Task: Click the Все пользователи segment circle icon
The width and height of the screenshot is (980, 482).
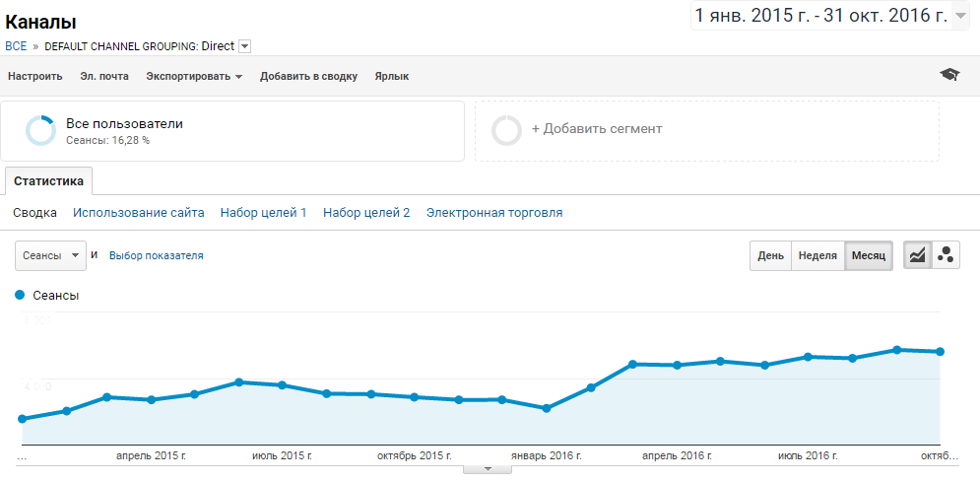Action: 40,131
